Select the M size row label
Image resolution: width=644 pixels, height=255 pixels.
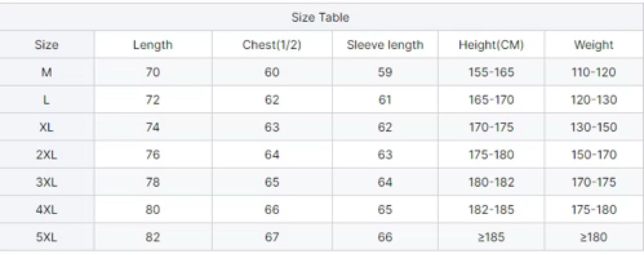[x=46, y=72]
